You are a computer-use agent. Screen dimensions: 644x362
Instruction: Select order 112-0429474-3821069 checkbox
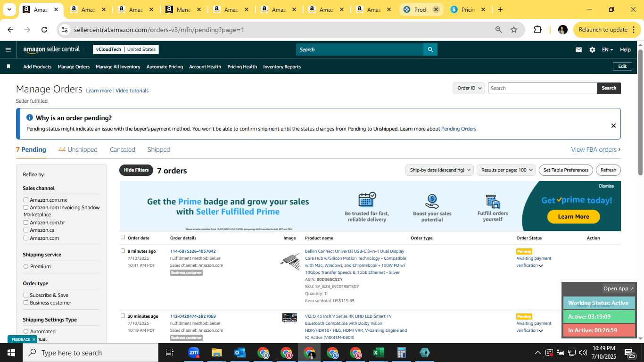tap(123, 316)
